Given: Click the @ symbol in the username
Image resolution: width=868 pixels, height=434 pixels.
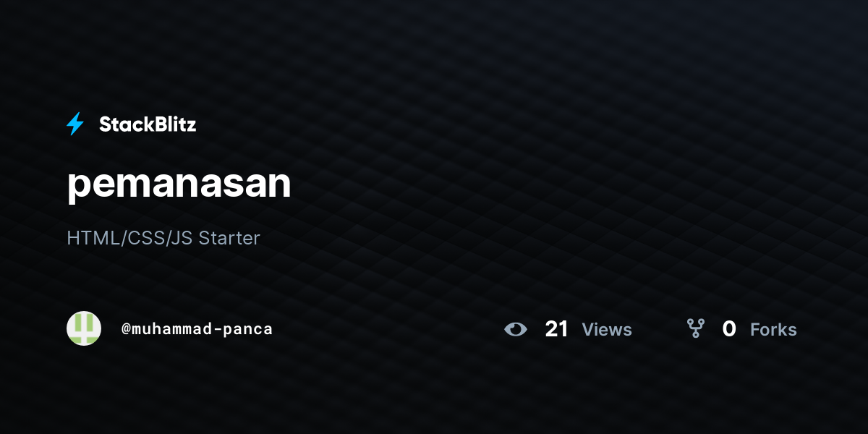Looking at the screenshot, I should click(x=125, y=329).
